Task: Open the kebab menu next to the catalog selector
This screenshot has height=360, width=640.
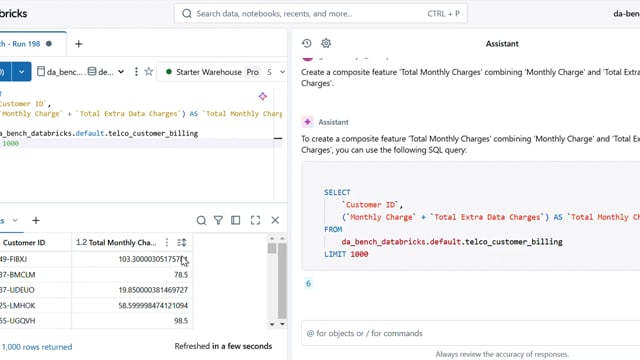Action: click(x=136, y=72)
